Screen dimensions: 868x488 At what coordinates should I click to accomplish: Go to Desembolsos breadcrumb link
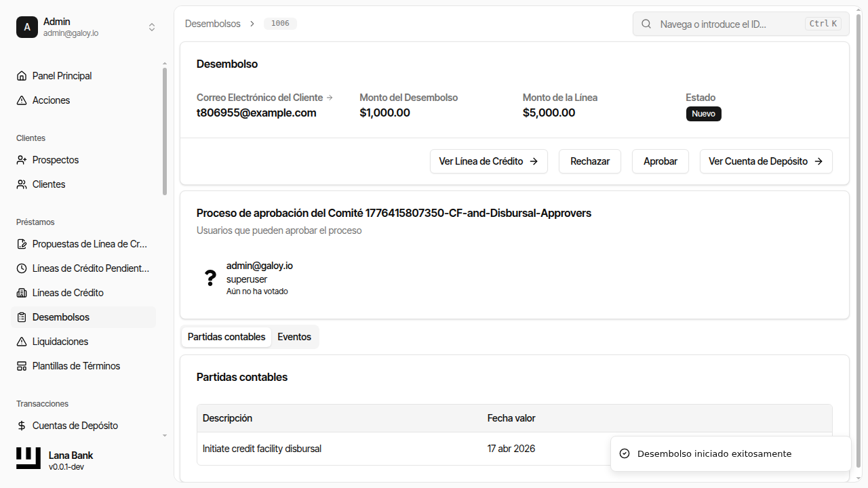point(213,24)
